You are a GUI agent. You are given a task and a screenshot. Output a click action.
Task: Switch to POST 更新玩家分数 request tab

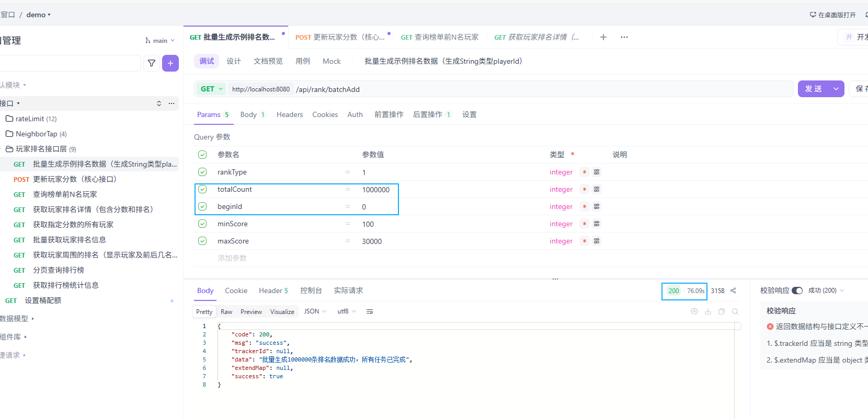pos(340,37)
